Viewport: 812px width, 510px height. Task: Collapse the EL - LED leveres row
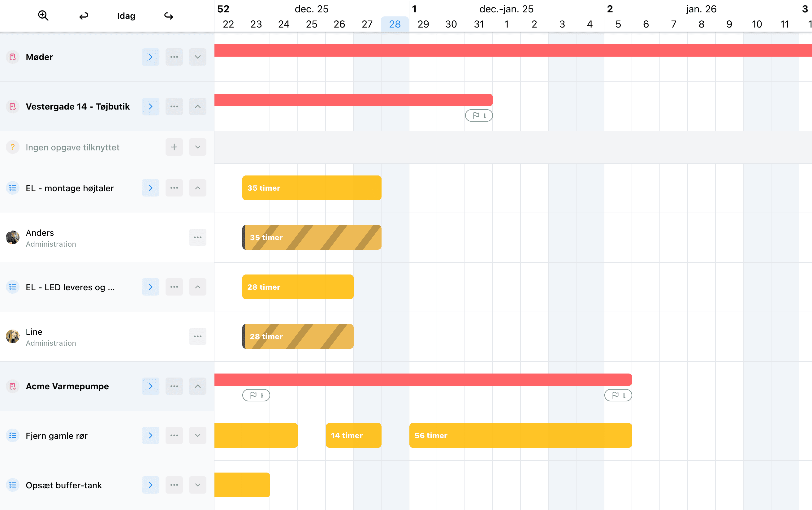tap(198, 287)
